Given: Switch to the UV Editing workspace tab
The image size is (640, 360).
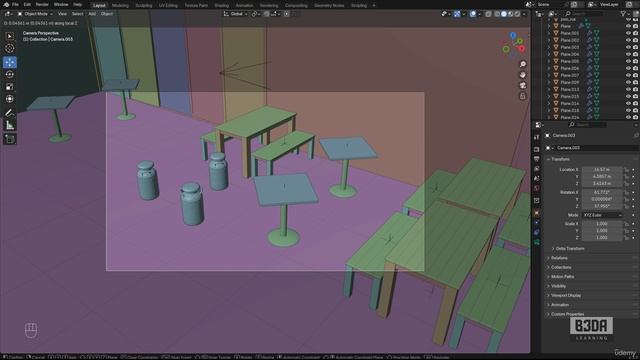Looking at the screenshot, I should 168,5.
